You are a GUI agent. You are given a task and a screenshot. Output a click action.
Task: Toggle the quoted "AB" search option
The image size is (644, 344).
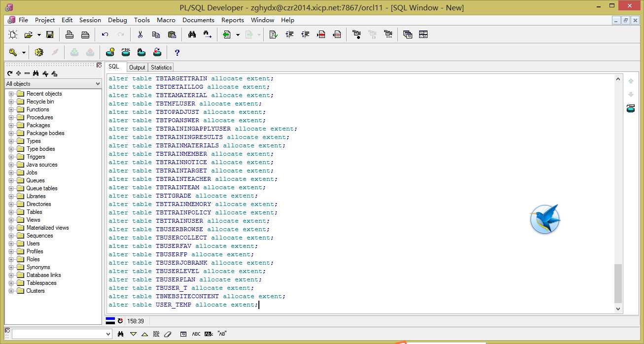pos(222,334)
